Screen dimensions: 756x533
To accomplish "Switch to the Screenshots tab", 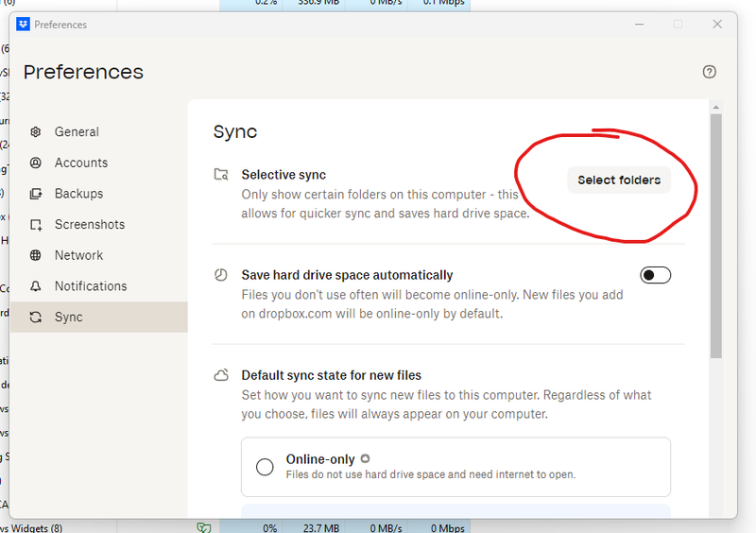I will [x=89, y=224].
